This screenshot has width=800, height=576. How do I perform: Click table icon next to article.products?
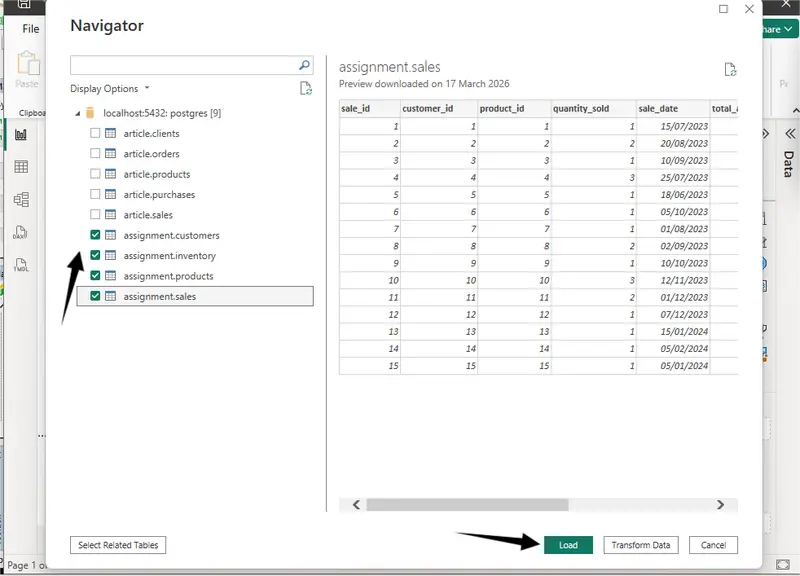[x=110, y=174]
